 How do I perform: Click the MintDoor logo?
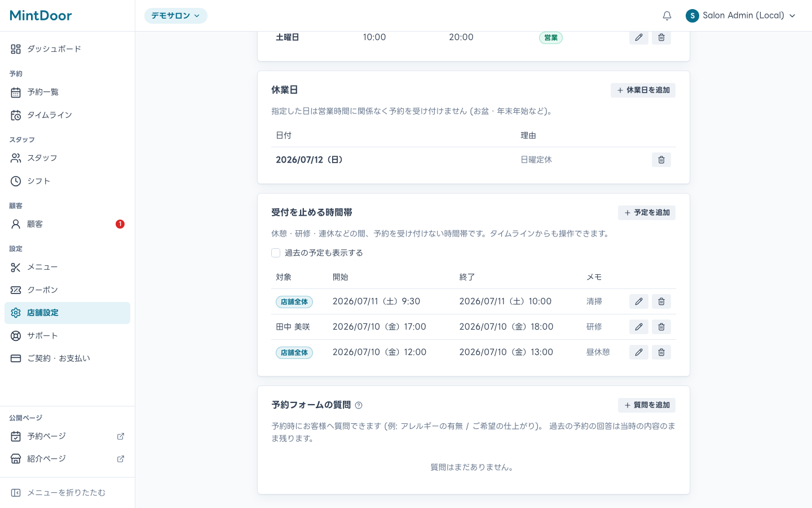41,15
